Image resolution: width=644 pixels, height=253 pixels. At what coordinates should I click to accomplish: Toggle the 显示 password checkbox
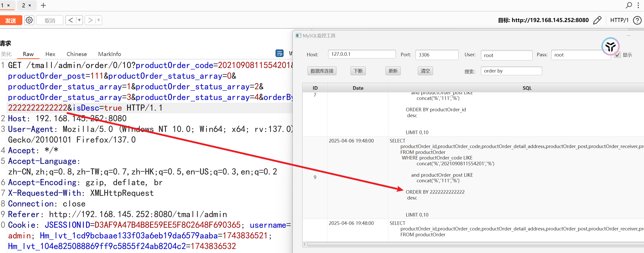click(x=618, y=55)
